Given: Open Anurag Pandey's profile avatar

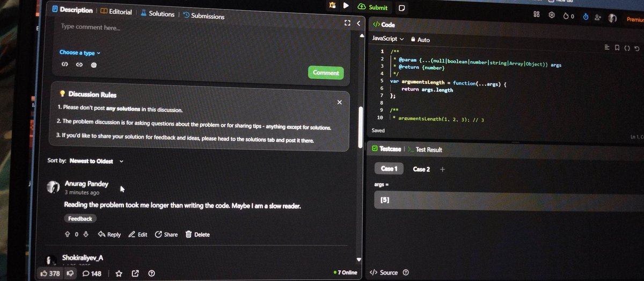Looking at the screenshot, I should pyautogui.click(x=53, y=187).
